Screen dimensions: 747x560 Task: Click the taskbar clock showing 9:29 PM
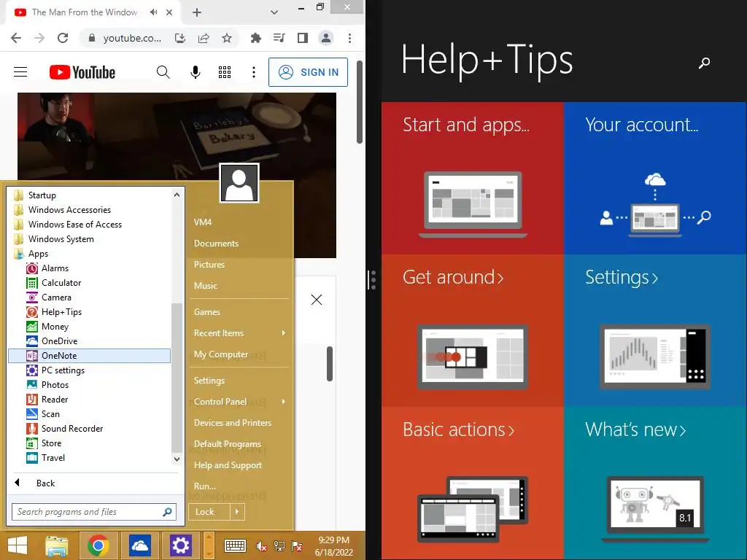[334, 546]
